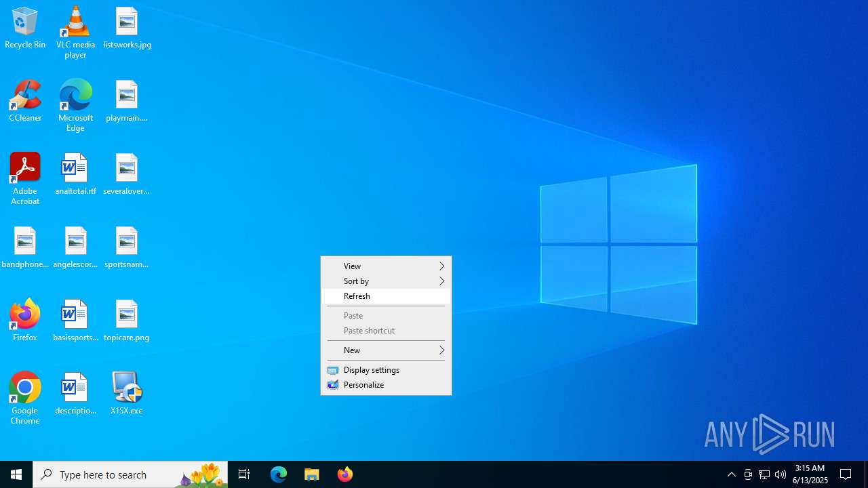
Task: Click the Show desktop sliver
Action: tap(866, 474)
